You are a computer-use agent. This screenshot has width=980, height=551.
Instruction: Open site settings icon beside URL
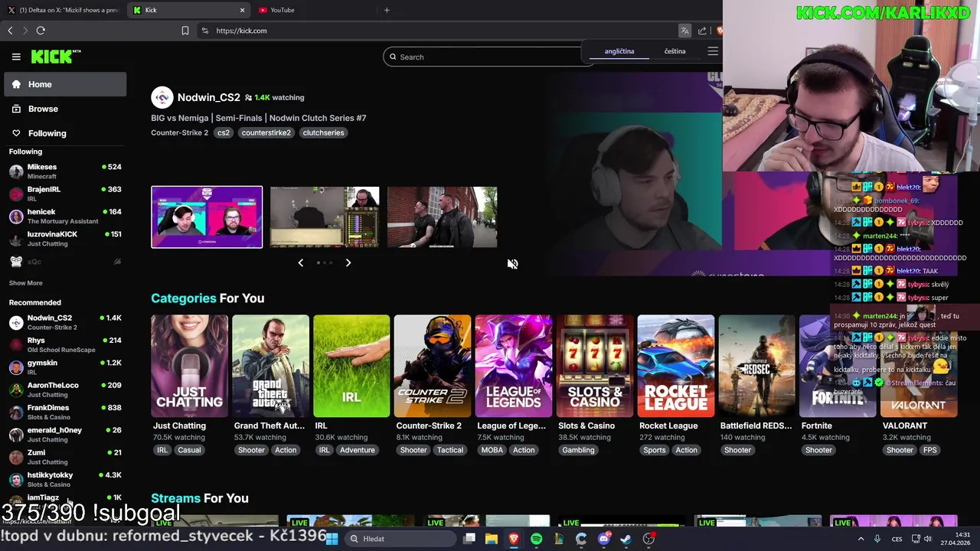[204, 31]
